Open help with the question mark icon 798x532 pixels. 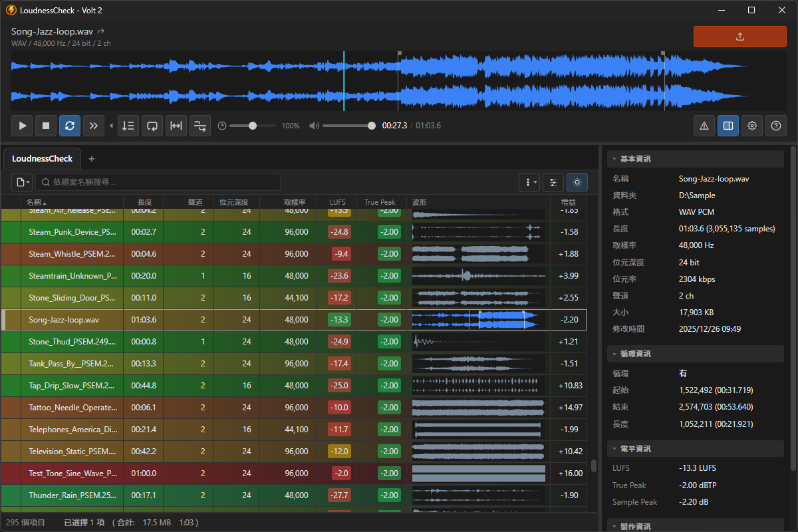776,125
